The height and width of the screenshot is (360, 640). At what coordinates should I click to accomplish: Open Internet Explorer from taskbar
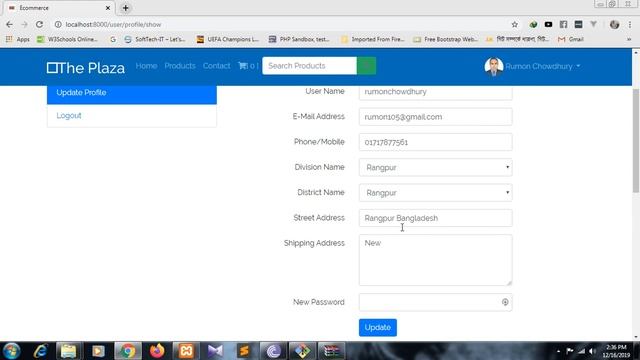40,351
